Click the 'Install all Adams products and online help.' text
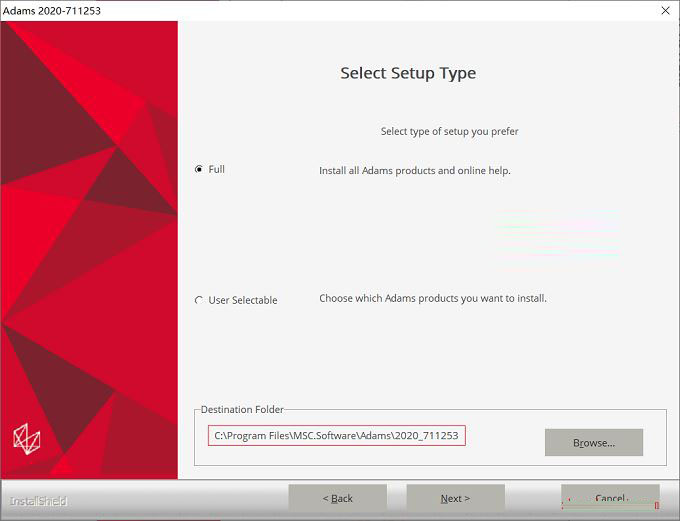The height and width of the screenshot is (521, 680). click(415, 170)
